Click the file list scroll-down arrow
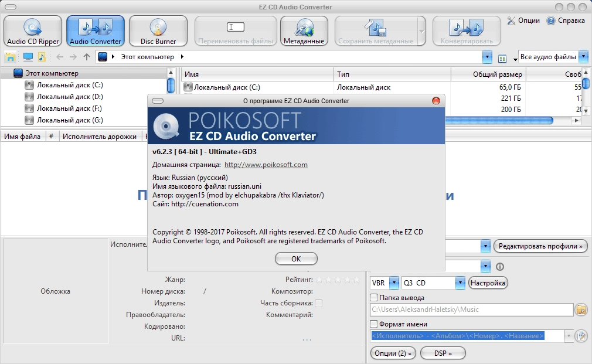Image resolution: width=592 pixels, height=364 pixels. pos(586,111)
